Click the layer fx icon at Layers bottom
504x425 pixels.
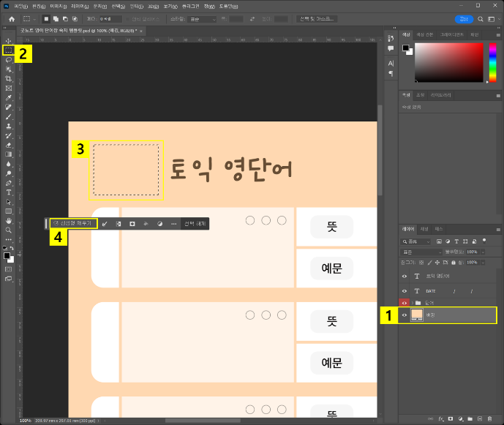click(441, 419)
